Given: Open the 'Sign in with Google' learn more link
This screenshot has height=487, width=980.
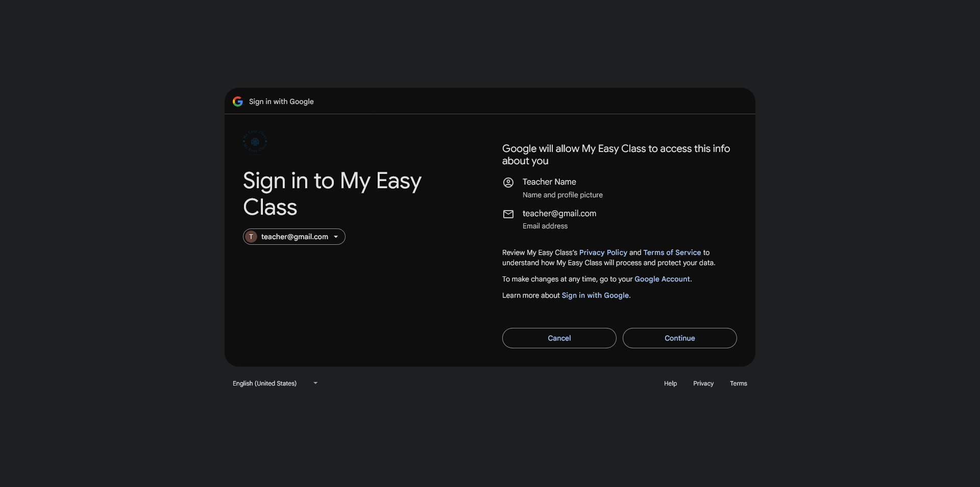Looking at the screenshot, I should tap(595, 295).
